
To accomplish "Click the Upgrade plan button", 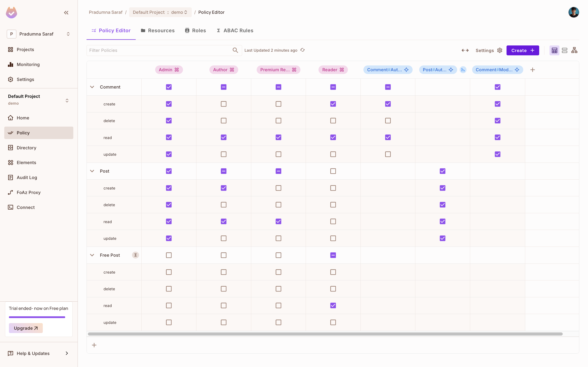I will point(26,328).
